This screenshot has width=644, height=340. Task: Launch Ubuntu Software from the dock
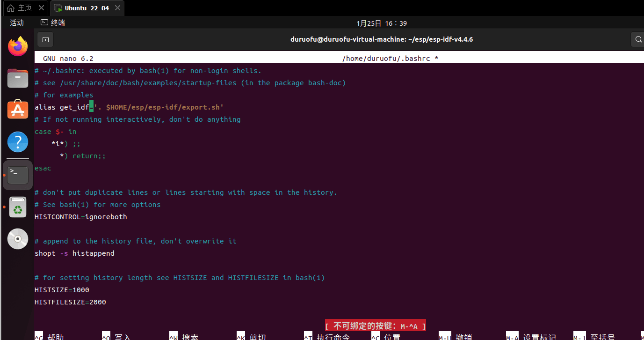(18, 110)
